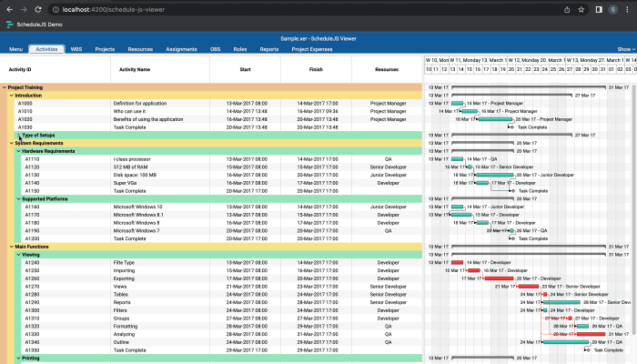Click Gantt bar for '14 Mar 17 - Project Manager'
Viewport: 637px width, 364px height.
[457, 103]
